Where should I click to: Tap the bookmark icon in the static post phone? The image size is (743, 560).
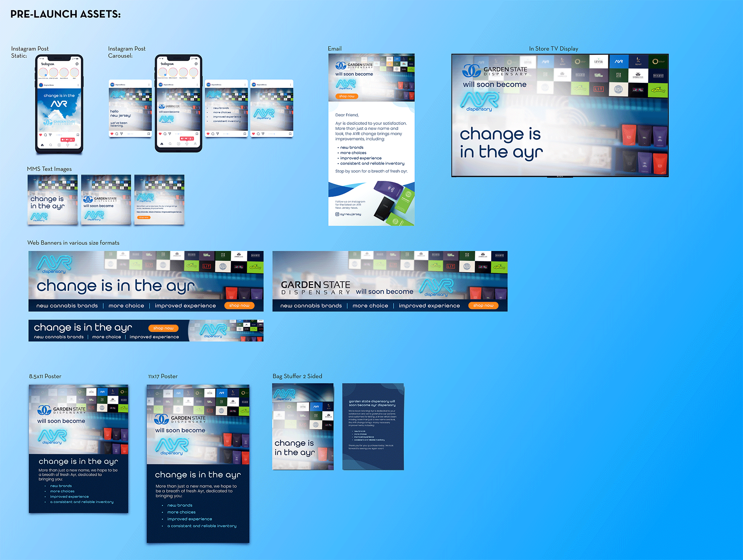click(x=78, y=135)
